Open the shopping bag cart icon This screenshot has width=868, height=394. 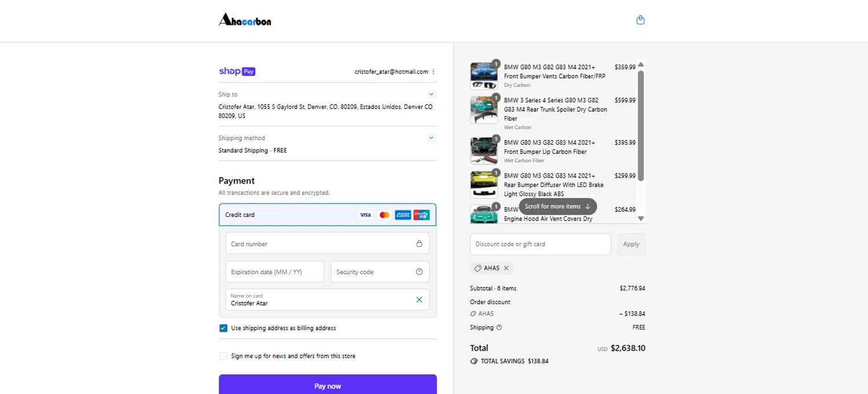tap(640, 20)
